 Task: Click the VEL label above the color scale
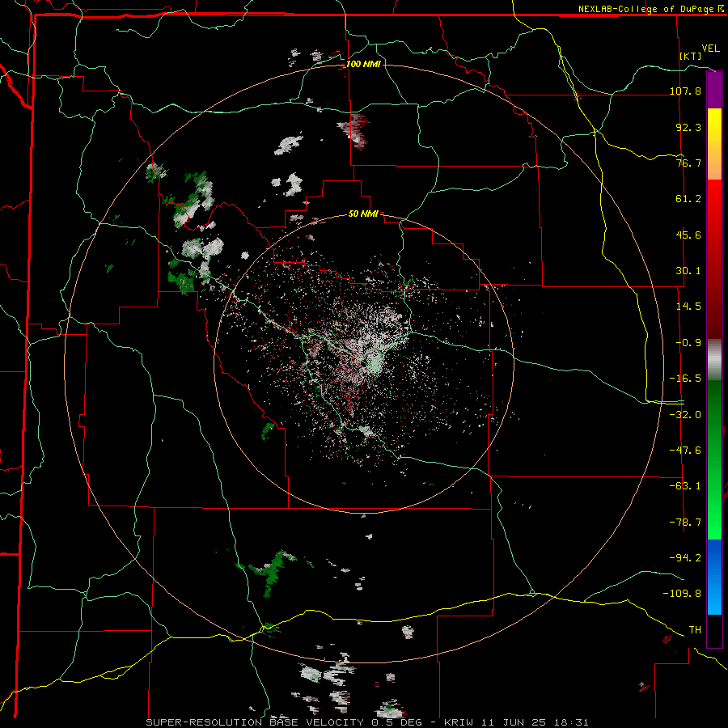[x=710, y=49]
